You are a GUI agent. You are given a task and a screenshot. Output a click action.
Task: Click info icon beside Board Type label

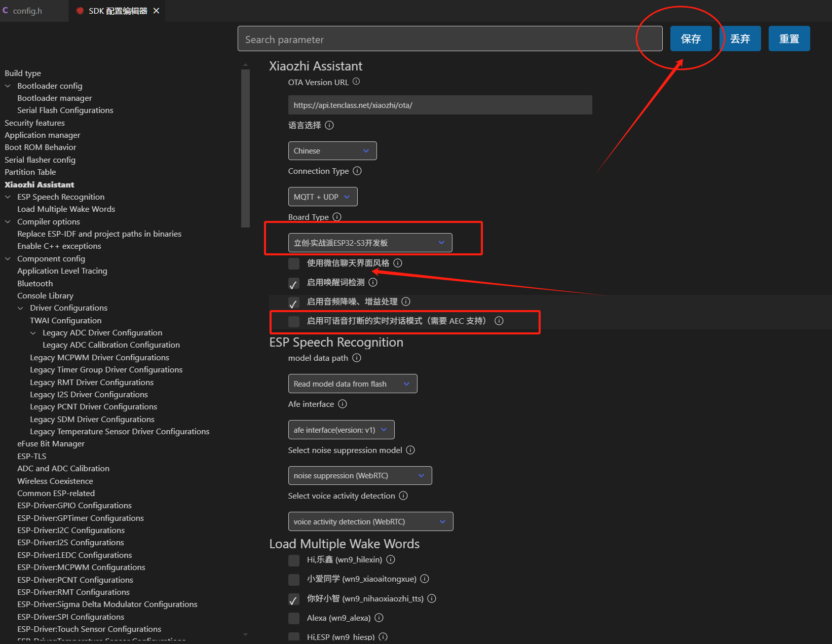(337, 217)
